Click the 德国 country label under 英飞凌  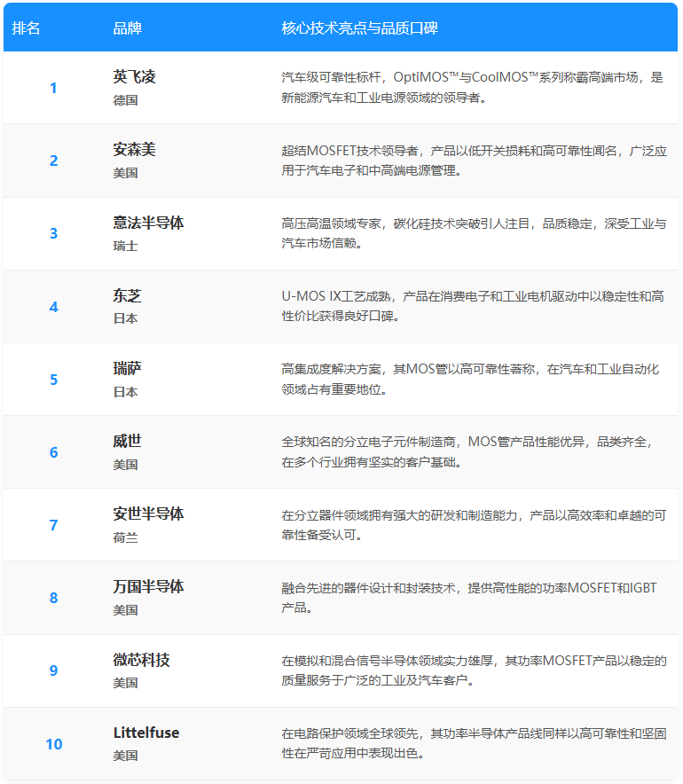point(125,100)
